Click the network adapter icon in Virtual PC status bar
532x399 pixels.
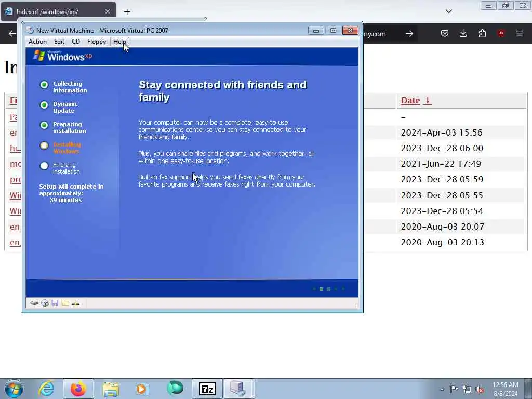click(x=76, y=303)
